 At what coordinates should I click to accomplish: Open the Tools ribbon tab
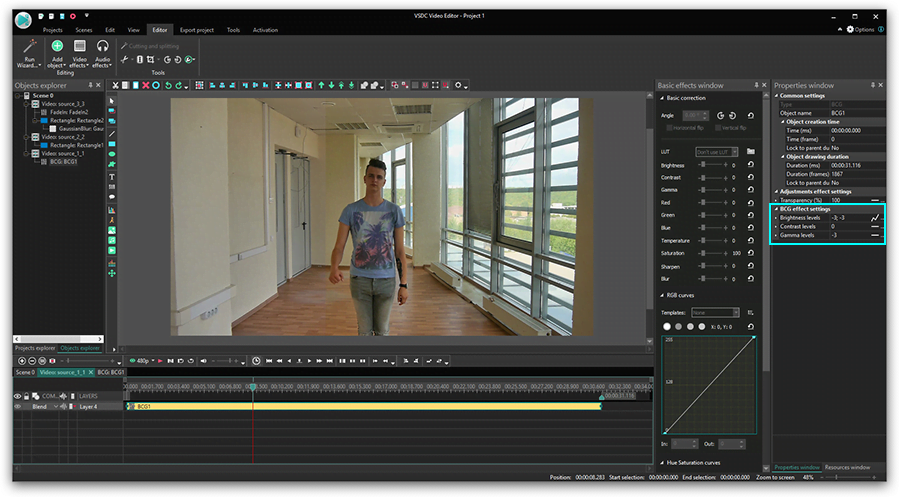click(233, 30)
